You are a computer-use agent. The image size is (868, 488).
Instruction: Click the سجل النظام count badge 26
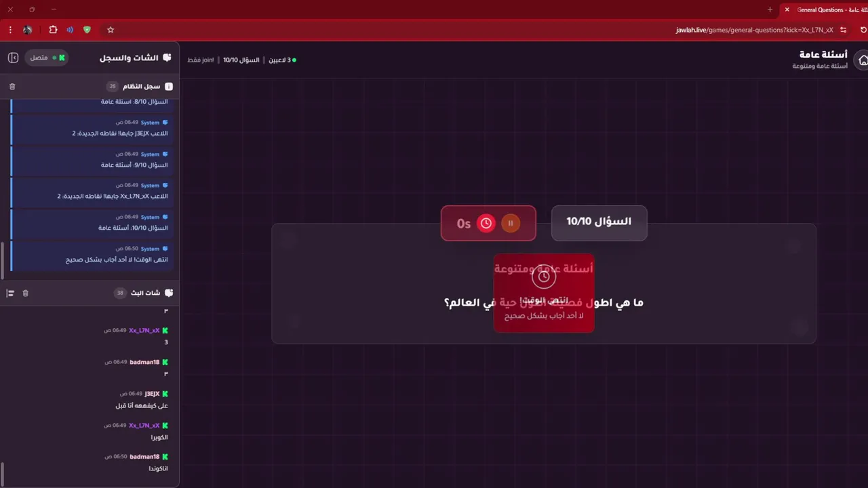point(113,87)
